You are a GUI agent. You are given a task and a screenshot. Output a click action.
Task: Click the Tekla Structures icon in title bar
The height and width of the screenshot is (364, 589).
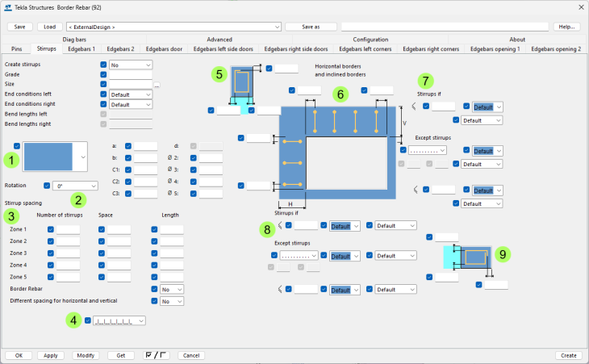pyautogui.click(x=7, y=6)
